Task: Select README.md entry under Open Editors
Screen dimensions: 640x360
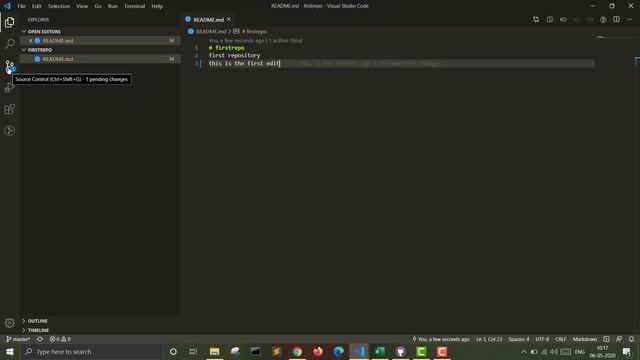Action: 100,41
